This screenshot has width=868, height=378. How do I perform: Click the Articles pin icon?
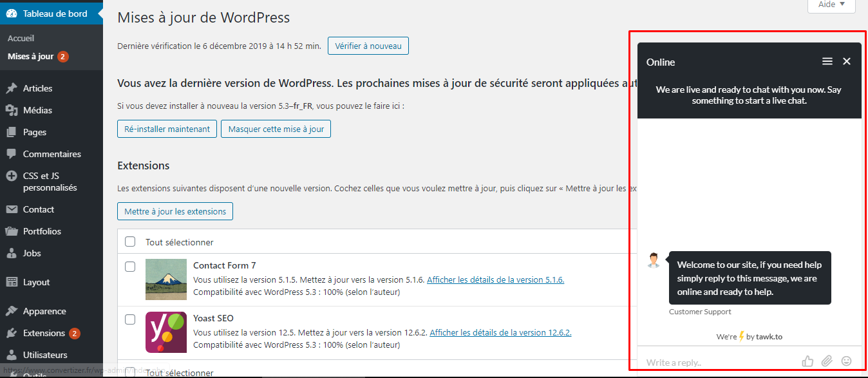12,88
